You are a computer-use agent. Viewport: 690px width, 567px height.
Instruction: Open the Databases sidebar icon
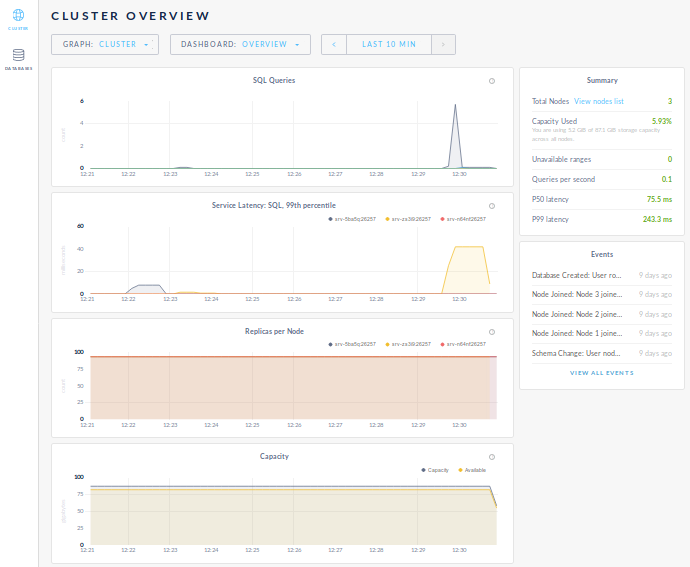click(x=18, y=55)
